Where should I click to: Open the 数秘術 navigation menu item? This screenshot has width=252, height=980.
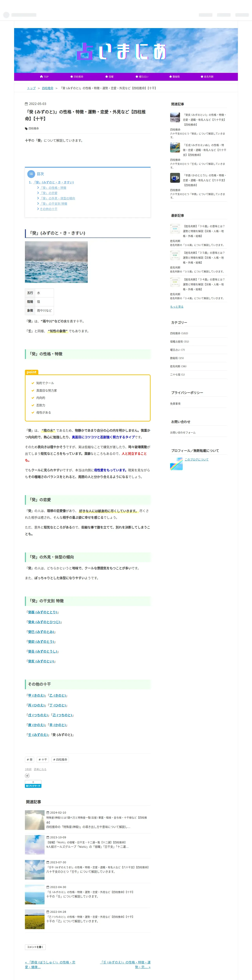(174, 77)
